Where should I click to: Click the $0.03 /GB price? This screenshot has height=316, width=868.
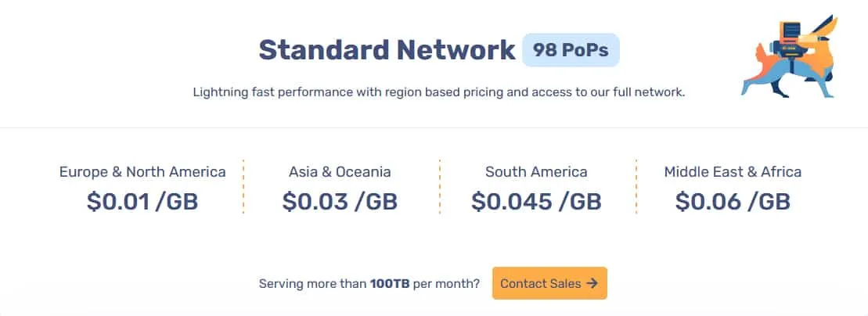[x=340, y=202]
